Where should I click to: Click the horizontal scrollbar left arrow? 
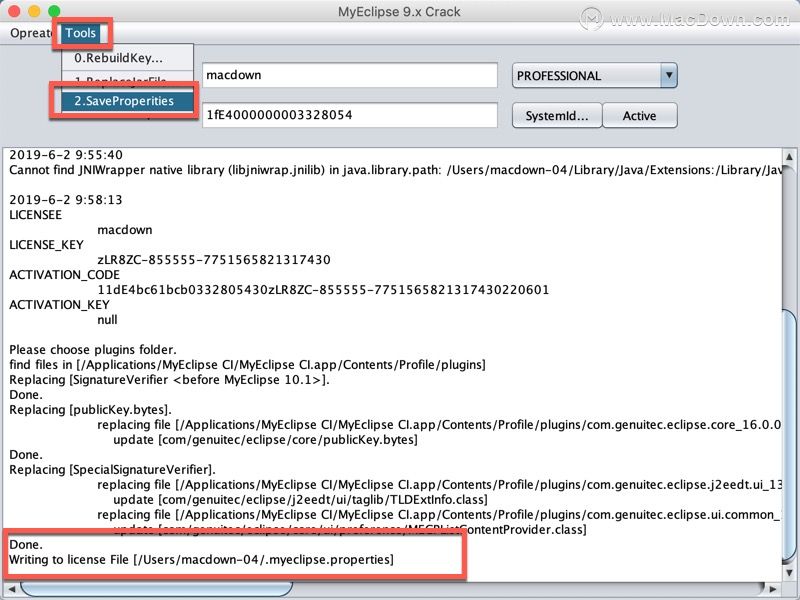pos(11,589)
